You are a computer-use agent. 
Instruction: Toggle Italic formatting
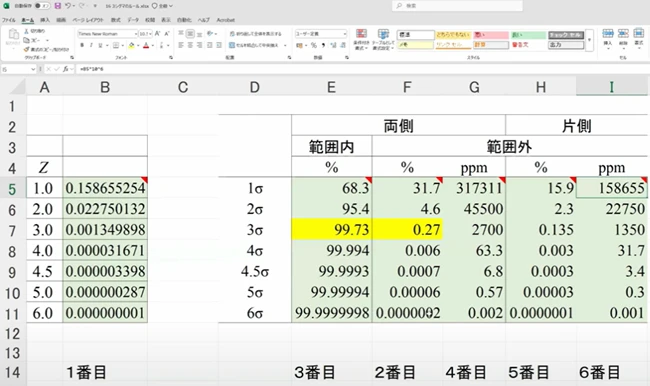[91, 45]
